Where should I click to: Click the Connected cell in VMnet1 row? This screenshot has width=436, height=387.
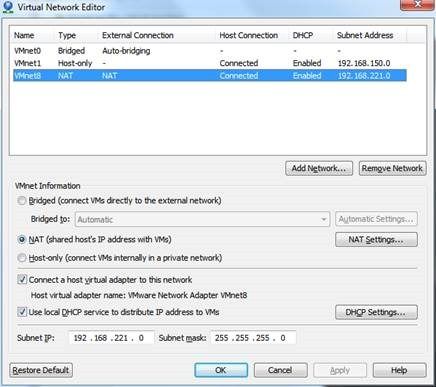tap(239, 63)
